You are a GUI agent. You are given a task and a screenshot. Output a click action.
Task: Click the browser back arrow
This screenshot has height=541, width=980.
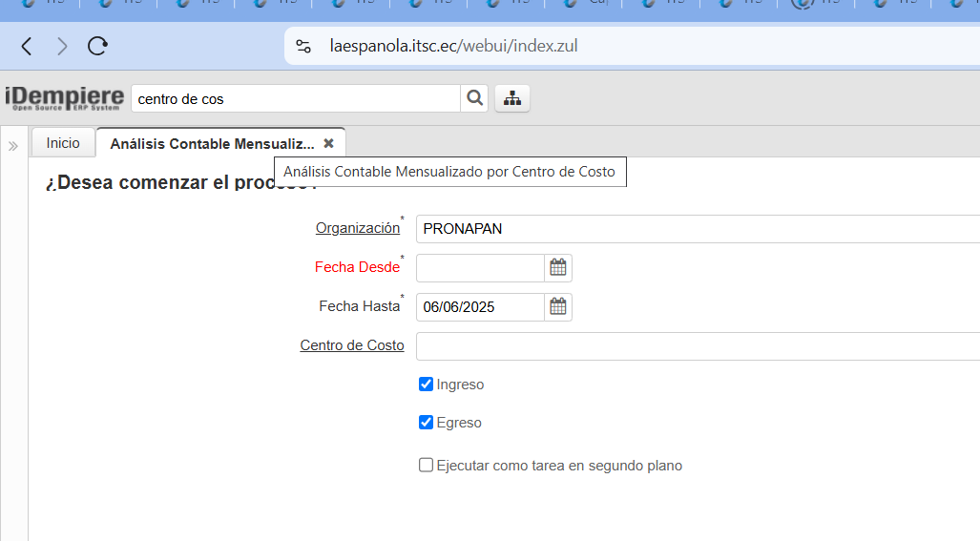27,46
